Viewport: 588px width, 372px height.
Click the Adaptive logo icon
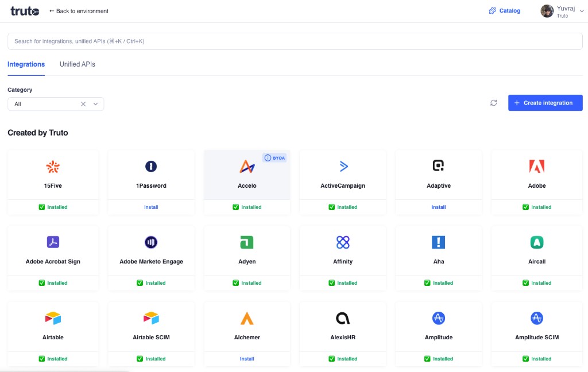tap(438, 165)
